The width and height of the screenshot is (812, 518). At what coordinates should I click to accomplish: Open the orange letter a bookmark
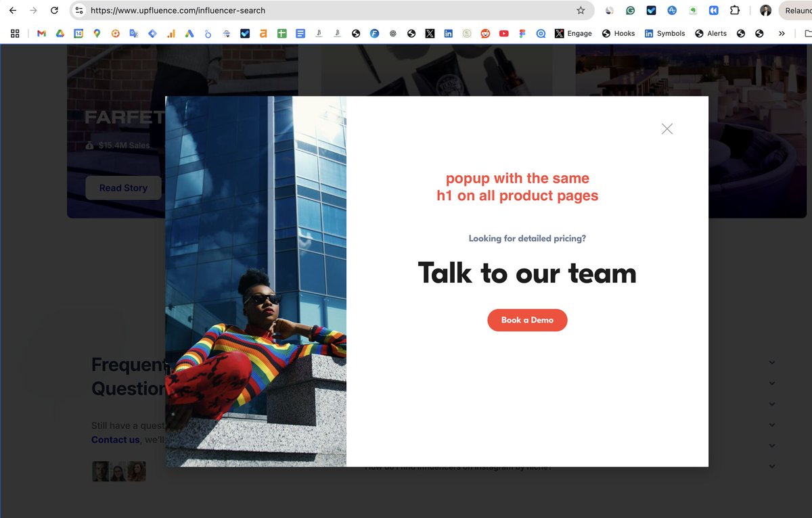pyautogui.click(x=263, y=33)
